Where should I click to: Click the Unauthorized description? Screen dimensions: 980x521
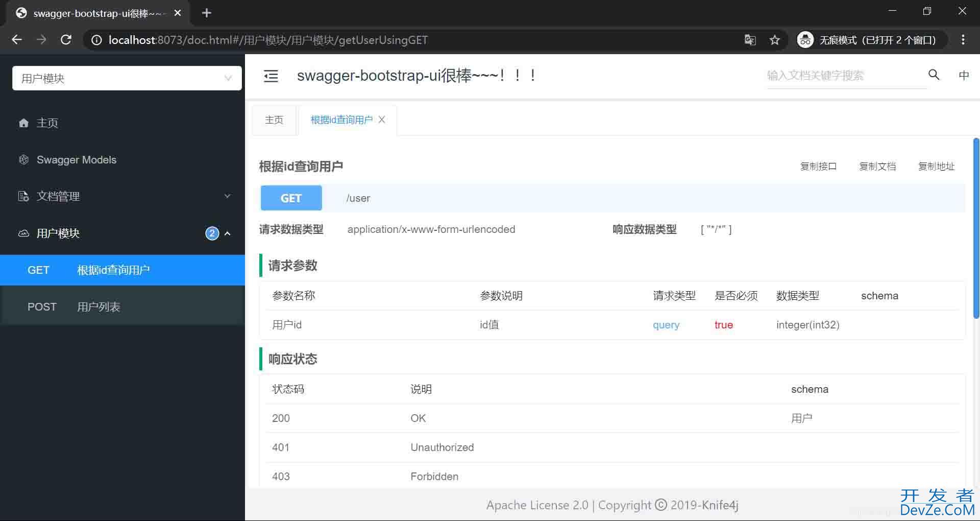[442, 447]
